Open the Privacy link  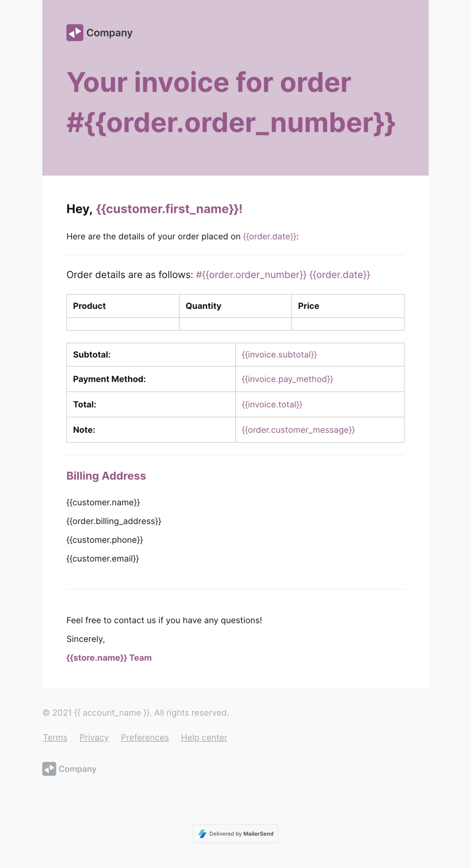click(94, 738)
